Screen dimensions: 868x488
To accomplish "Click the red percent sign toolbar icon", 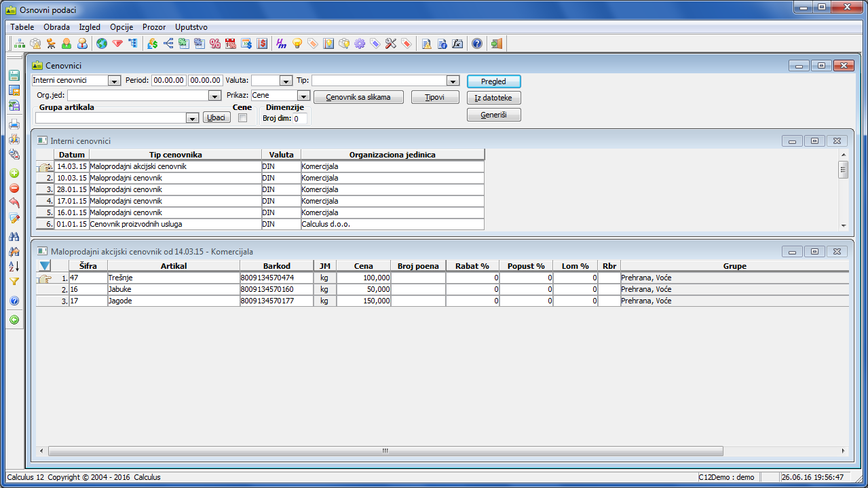I will pos(215,43).
